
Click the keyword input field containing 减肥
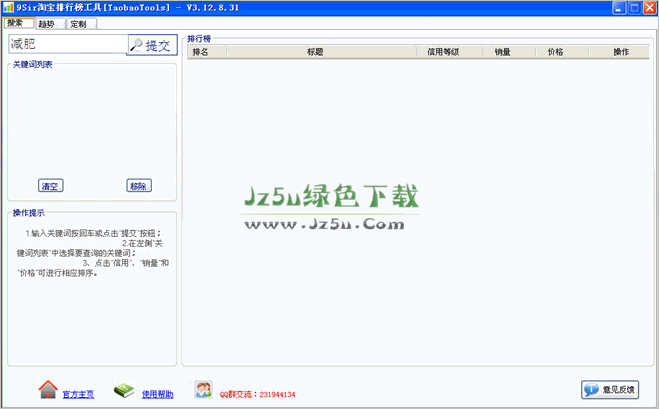coord(68,44)
